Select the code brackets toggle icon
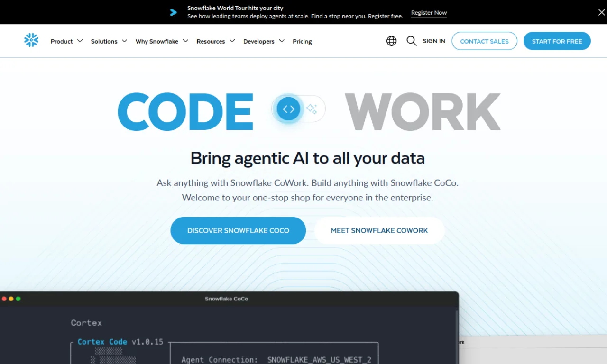 click(x=289, y=109)
